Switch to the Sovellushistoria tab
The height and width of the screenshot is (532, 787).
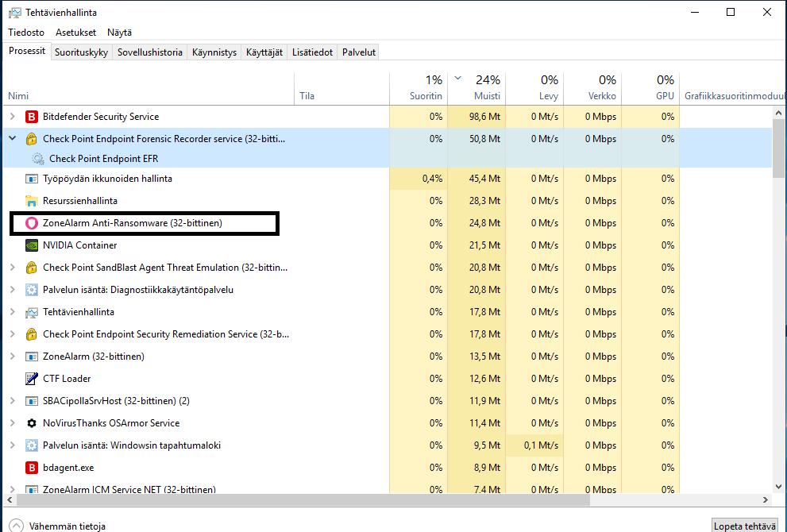click(x=149, y=52)
